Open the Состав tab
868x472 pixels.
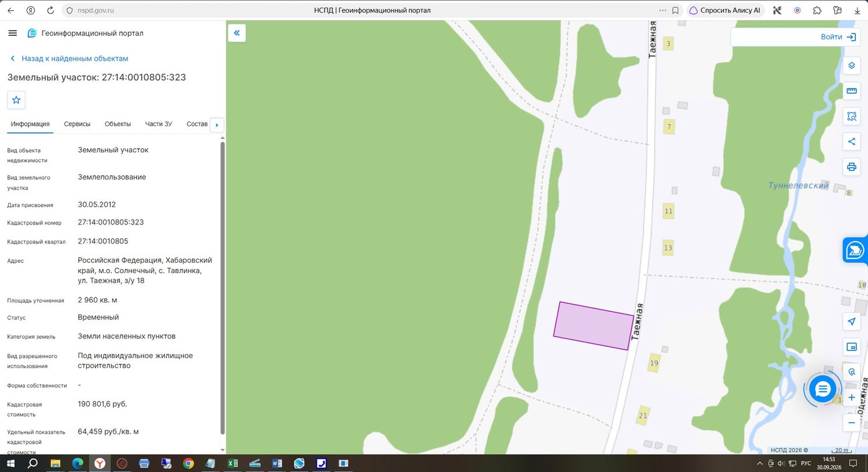(197, 124)
